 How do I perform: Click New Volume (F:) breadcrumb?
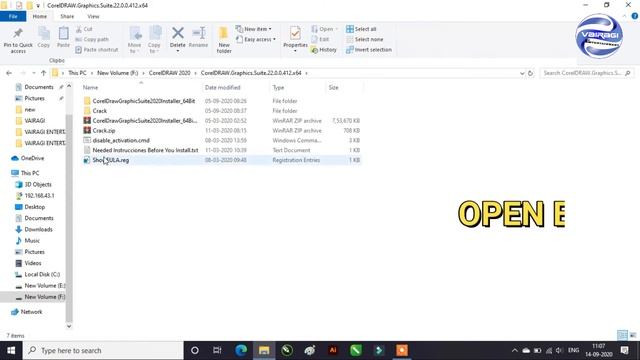tap(118, 73)
